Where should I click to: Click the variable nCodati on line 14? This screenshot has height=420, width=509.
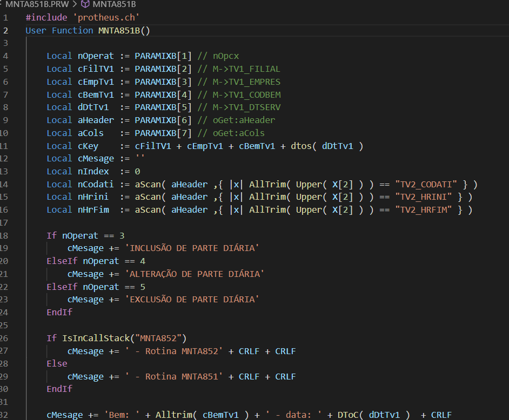pos(96,185)
